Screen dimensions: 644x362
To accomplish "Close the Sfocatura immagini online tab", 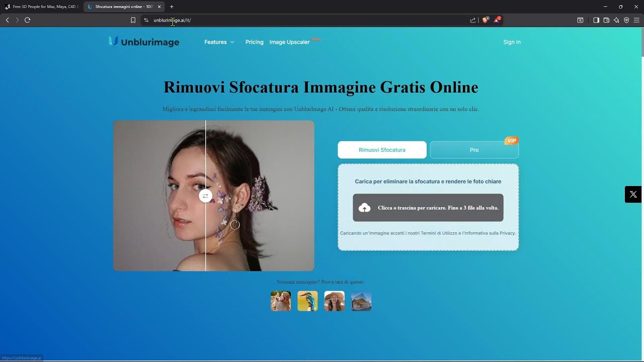I will (x=159, y=7).
